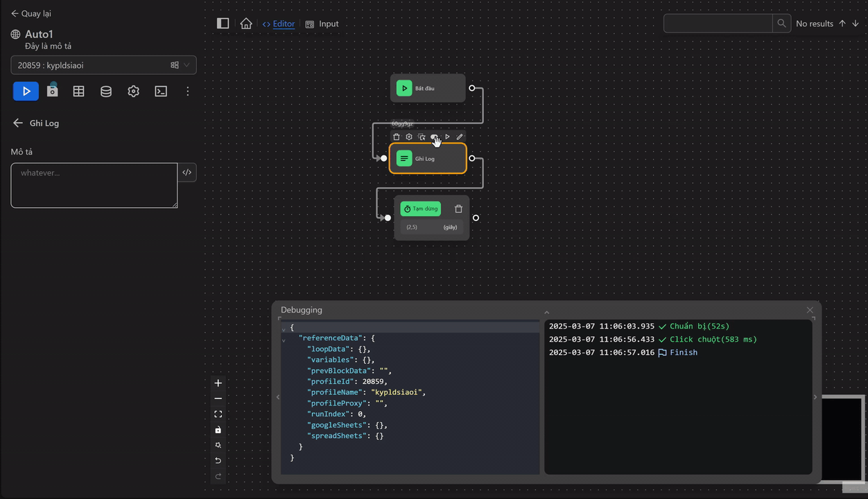Click the blue Run play button
The height and width of the screenshot is (499, 868).
[x=26, y=91]
